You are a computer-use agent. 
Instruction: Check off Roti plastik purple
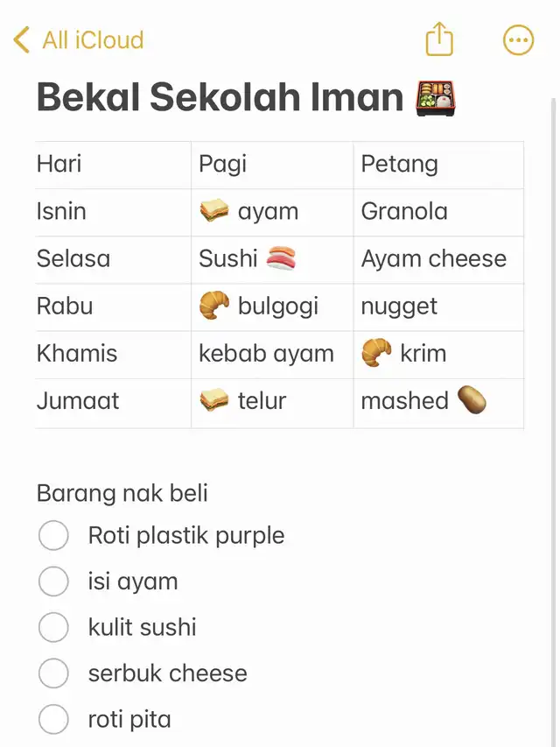[53, 535]
